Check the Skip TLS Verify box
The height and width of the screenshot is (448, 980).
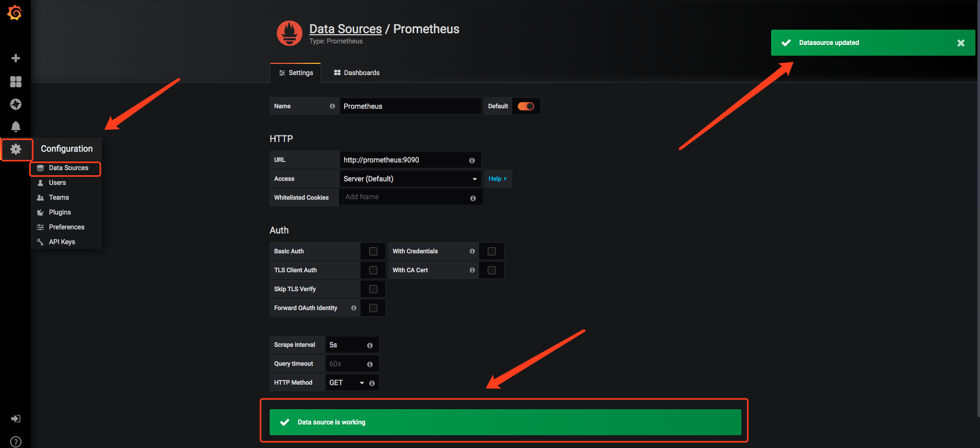pyautogui.click(x=373, y=289)
